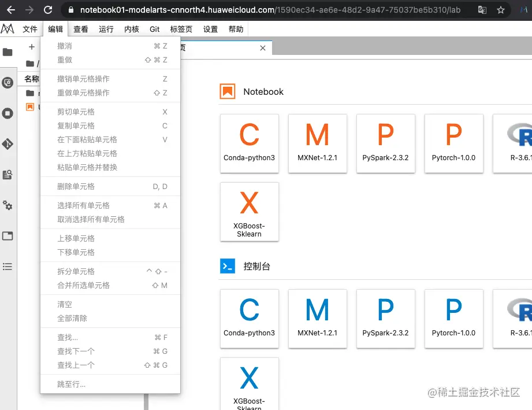Choose 跳至行... menu entry
Viewport: 532px width, 410px height.
(x=110, y=384)
